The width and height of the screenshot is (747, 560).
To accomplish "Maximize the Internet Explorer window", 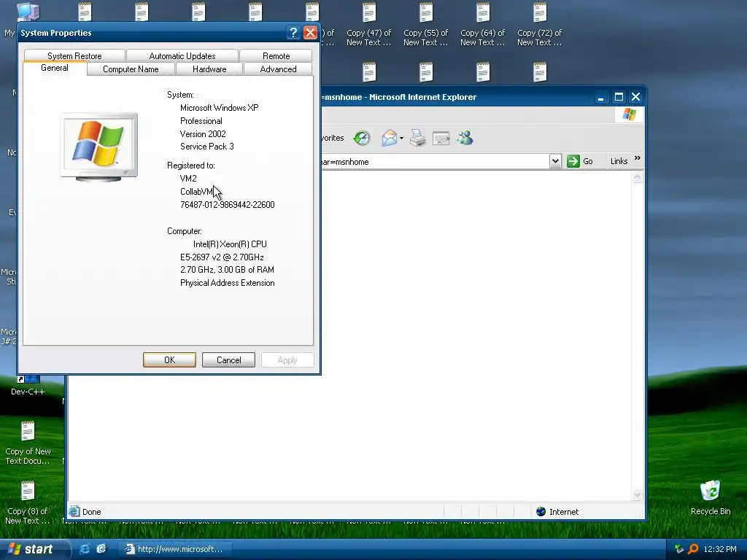I will 619,97.
